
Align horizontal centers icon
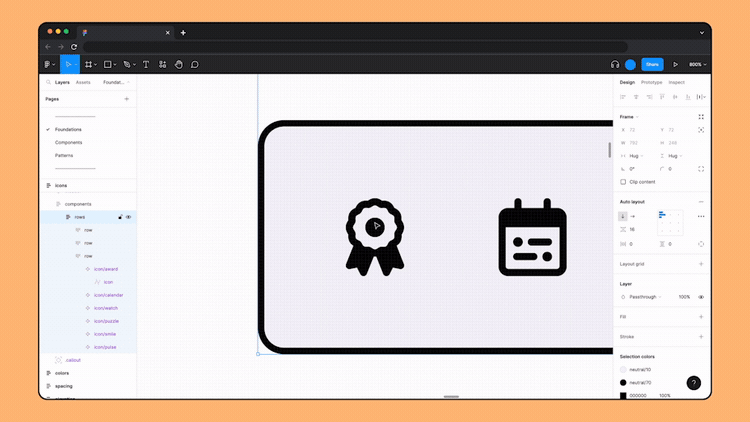tap(636, 97)
